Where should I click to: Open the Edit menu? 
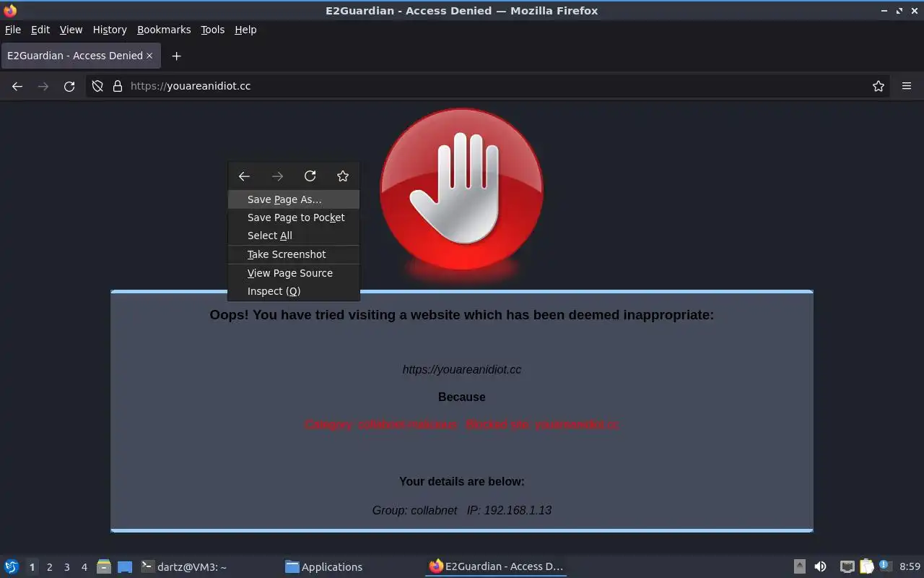[40, 30]
